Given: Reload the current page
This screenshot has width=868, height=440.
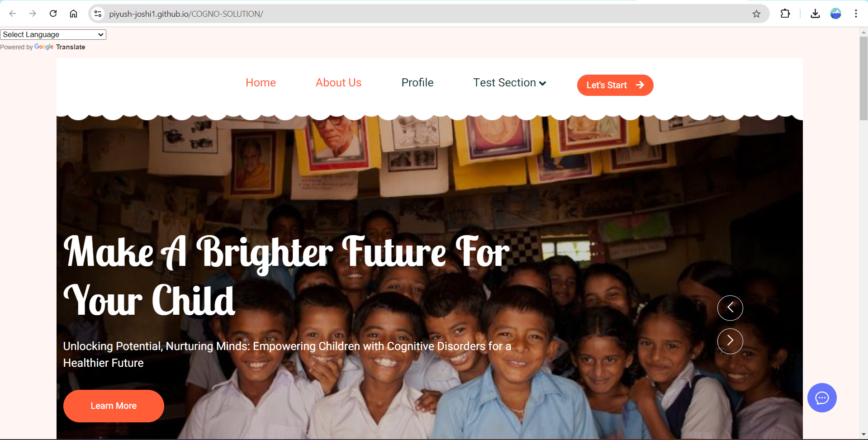Looking at the screenshot, I should (x=53, y=14).
